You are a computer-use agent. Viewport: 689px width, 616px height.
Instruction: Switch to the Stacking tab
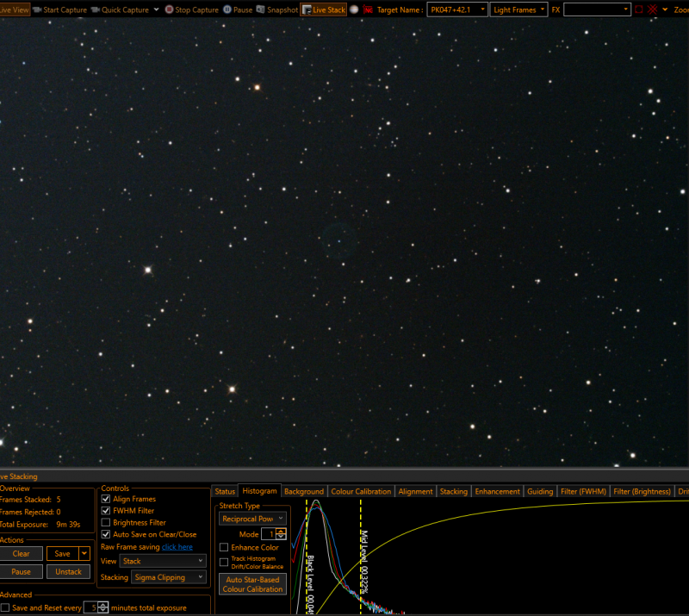point(454,491)
